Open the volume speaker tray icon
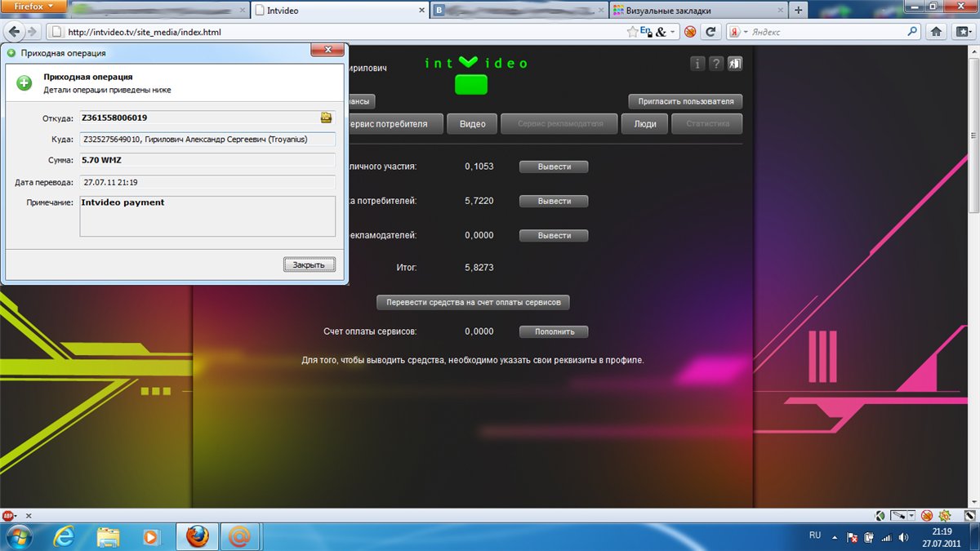 tap(902, 537)
